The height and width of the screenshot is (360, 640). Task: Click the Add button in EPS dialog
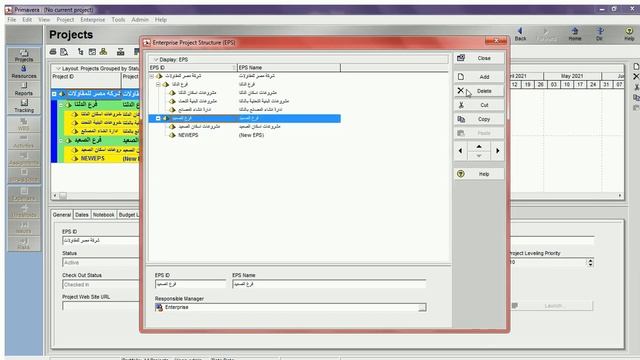[479, 77]
